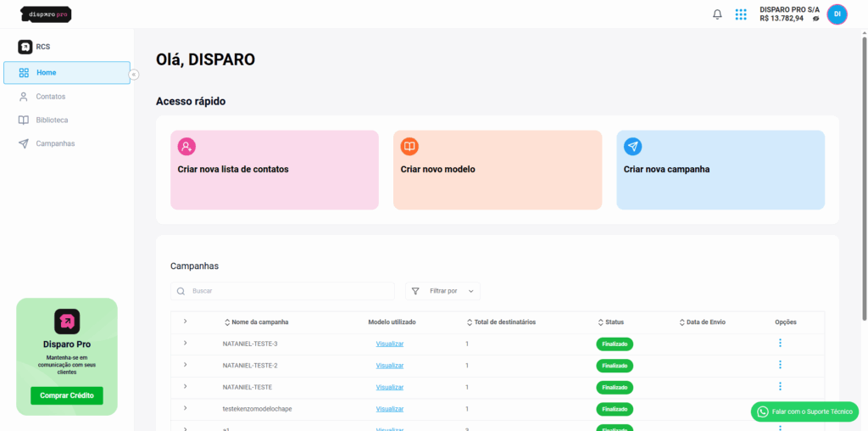Click the Campanhas paper plane icon
The height and width of the screenshot is (431, 868).
[23, 143]
